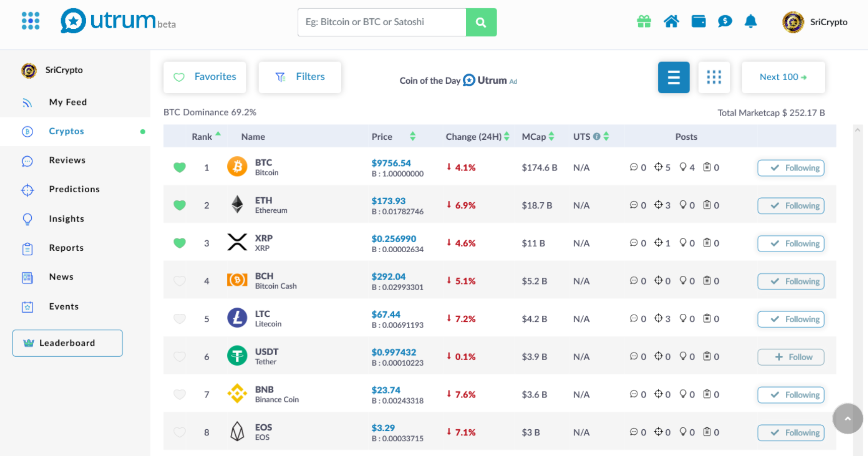This screenshot has width=868, height=456.
Task: Open the wallet icon in header
Action: (698, 21)
